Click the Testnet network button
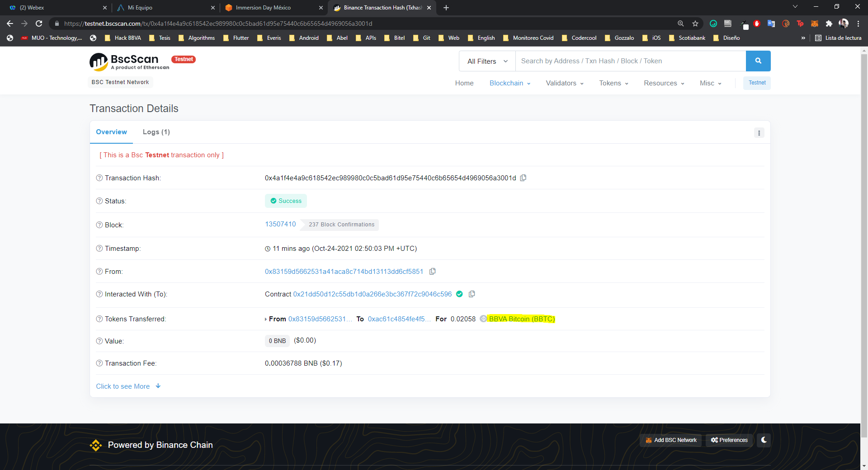Viewport: 868px width, 470px height. [x=757, y=83]
